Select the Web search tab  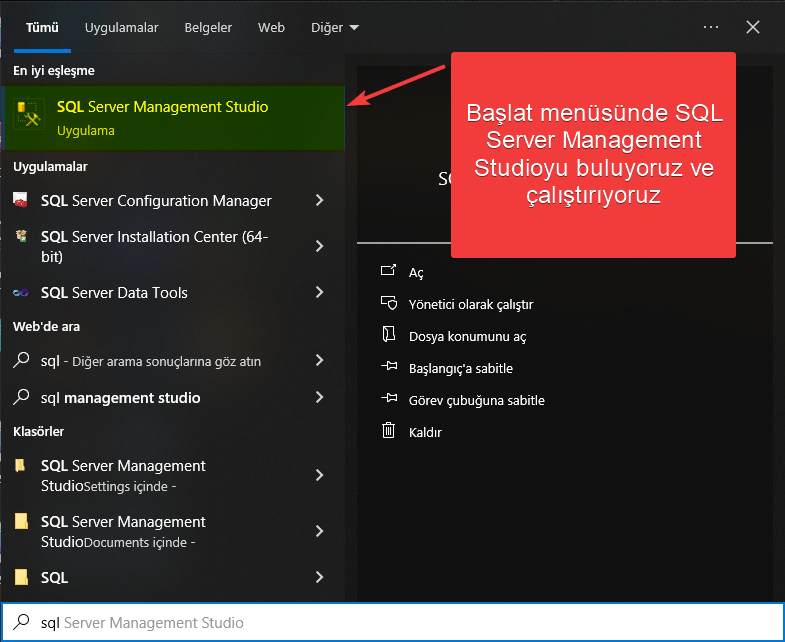click(x=271, y=28)
